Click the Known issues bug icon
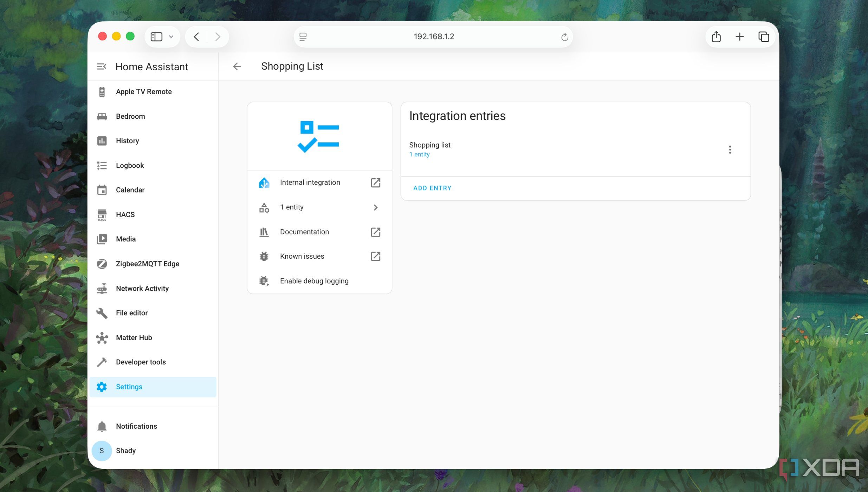This screenshot has height=492, width=868. pos(264,256)
